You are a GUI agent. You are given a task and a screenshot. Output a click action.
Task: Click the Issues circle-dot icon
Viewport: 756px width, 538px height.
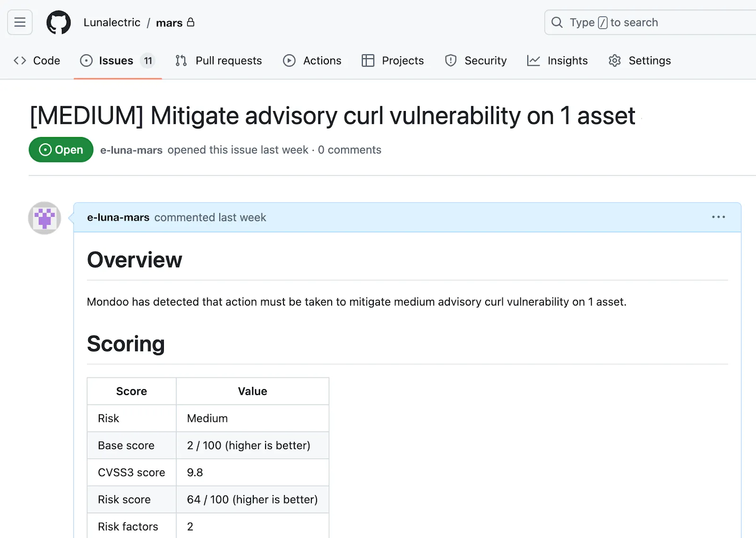[86, 60]
